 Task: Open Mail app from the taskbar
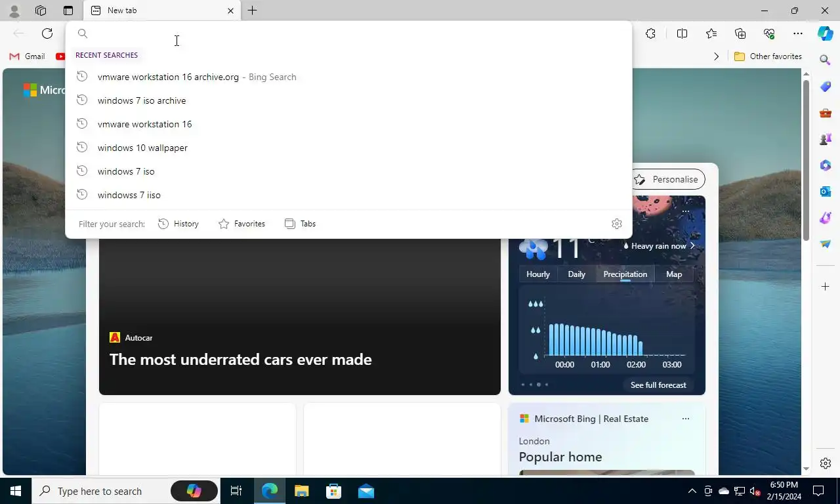point(366,491)
